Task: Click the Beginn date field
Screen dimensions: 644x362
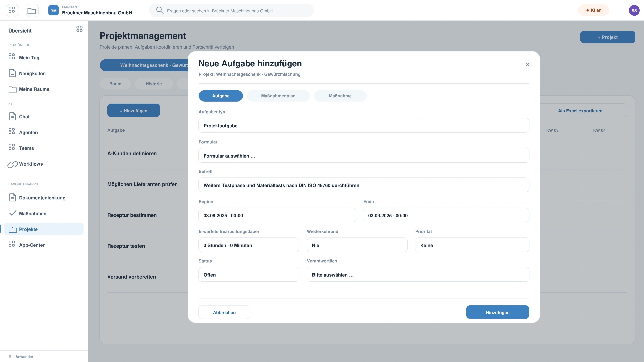Action: (277, 215)
